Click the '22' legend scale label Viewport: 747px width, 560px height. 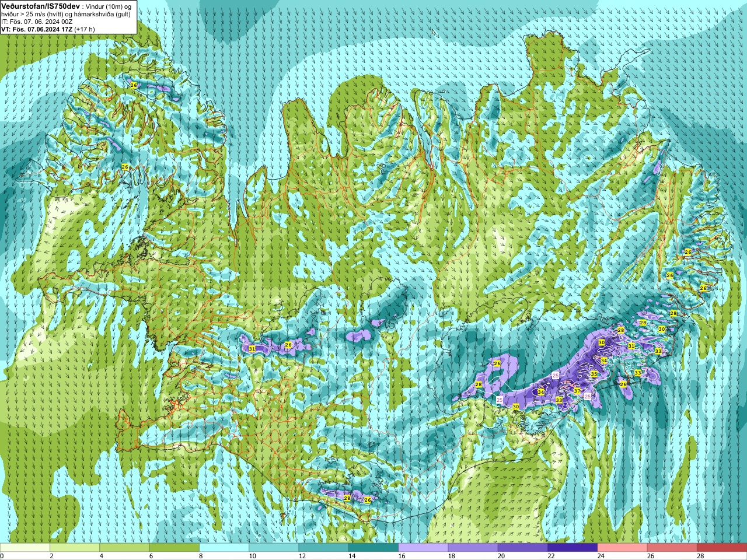point(551,556)
